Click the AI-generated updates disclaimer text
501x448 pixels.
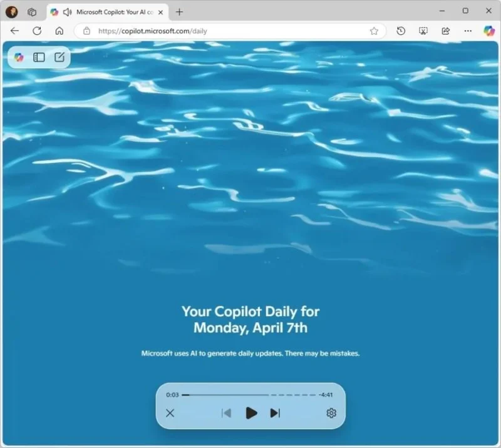(250, 354)
